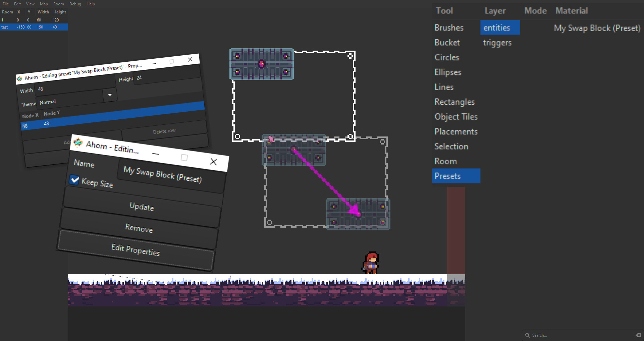Select the Bucket tool
The image size is (644, 341).
point(447,43)
